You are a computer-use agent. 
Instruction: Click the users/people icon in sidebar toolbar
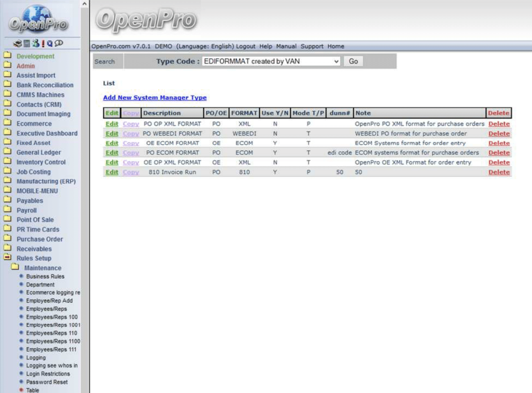coord(36,43)
